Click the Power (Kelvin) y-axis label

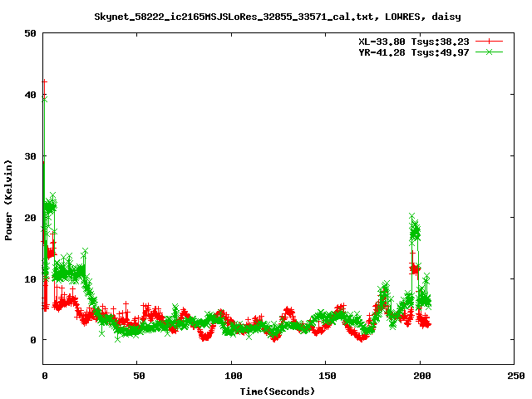coord(8,200)
